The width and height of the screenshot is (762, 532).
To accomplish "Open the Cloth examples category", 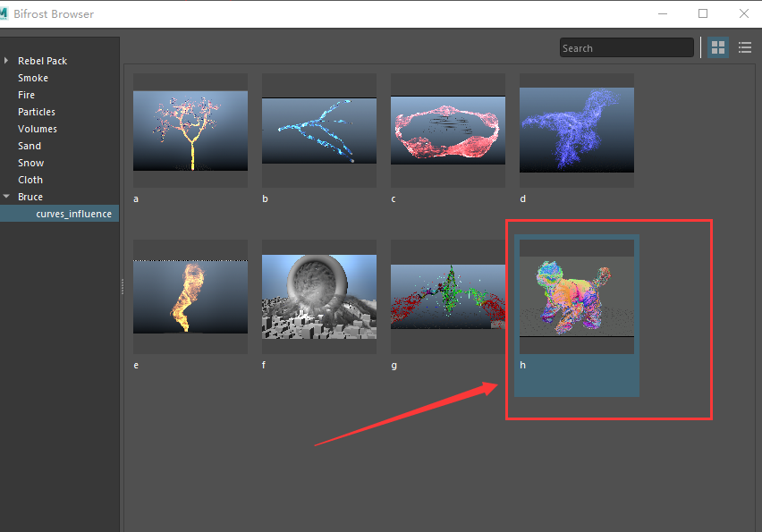I will (30, 179).
